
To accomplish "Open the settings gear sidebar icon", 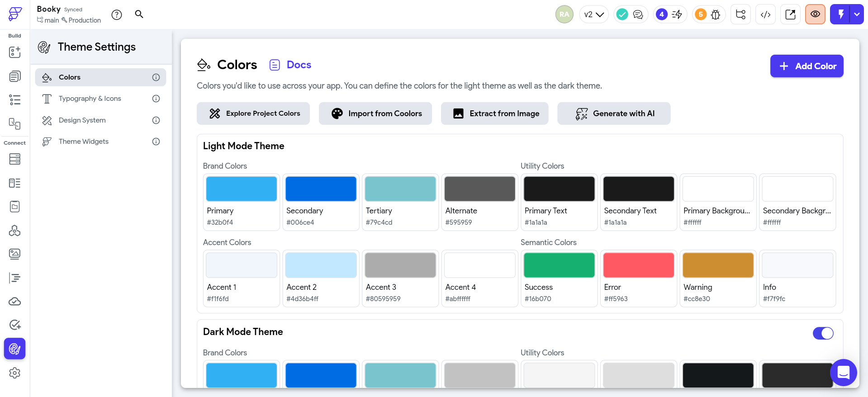I will [x=15, y=373].
